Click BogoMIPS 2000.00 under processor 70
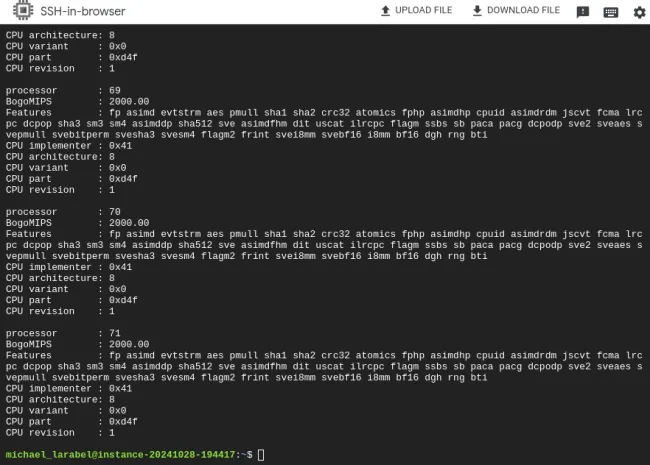Image resolution: width=650 pixels, height=465 pixels. (x=78, y=223)
